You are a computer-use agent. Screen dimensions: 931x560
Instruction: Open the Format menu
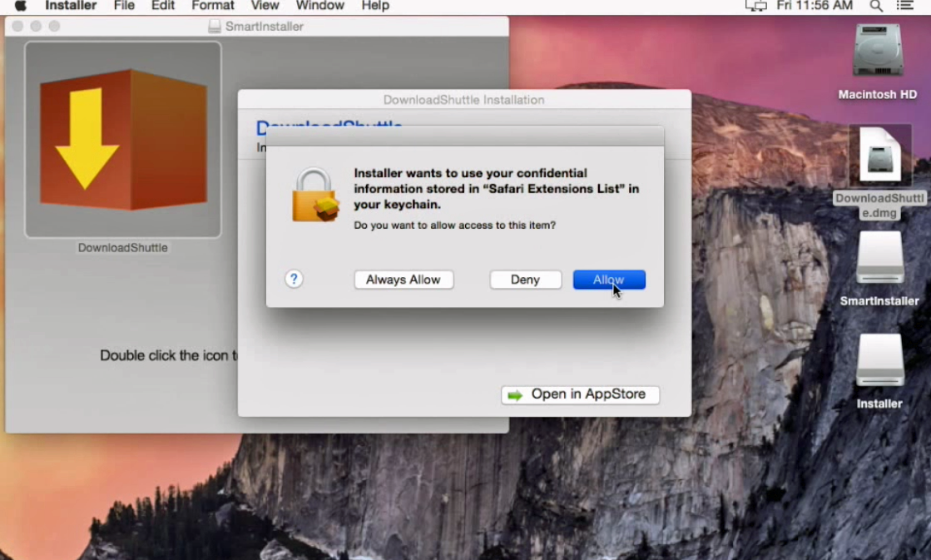[212, 6]
